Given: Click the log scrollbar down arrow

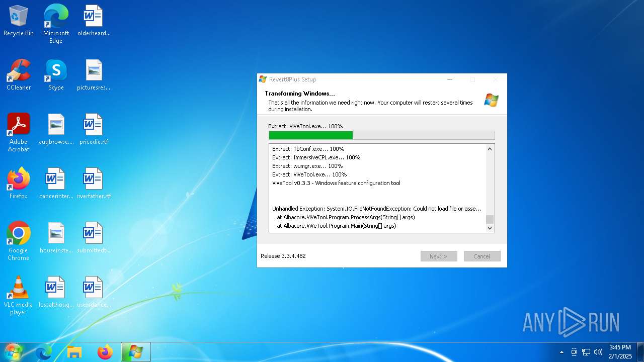Looking at the screenshot, I should click(490, 228).
